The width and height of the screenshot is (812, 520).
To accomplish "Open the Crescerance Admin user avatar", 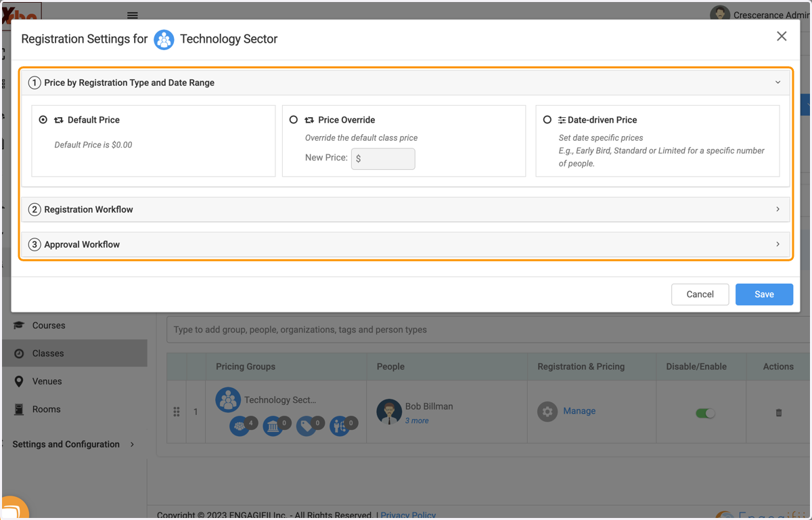I will pos(720,14).
